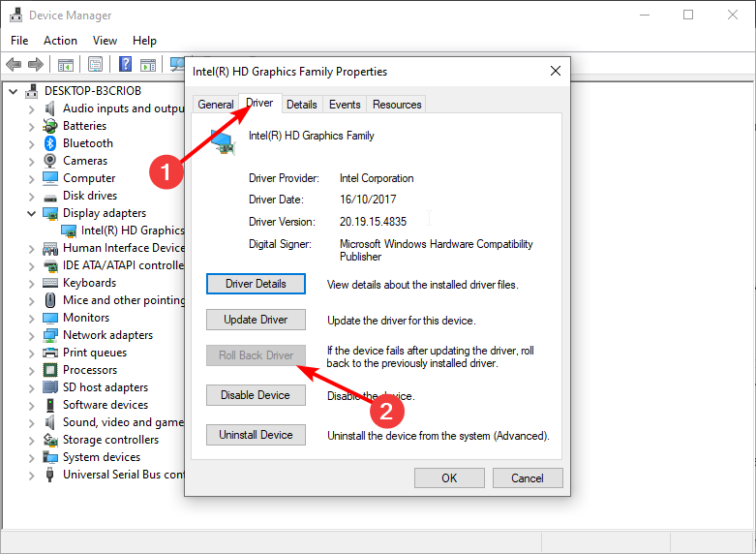Viewport: 756px width, 554px height.
Task: Click the SD host adapters icon
Action: (50, 387)
